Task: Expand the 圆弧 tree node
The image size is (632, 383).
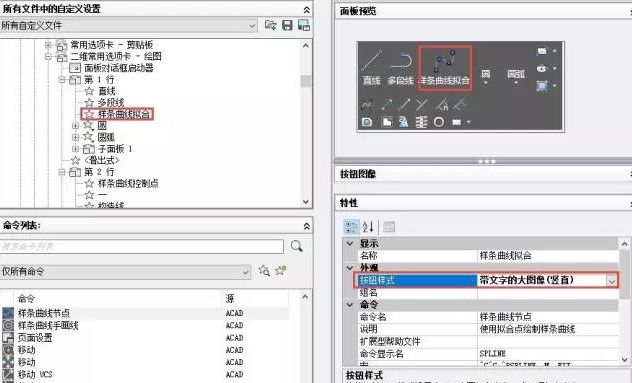Action: pyautogui.click(x=75, y=137)
